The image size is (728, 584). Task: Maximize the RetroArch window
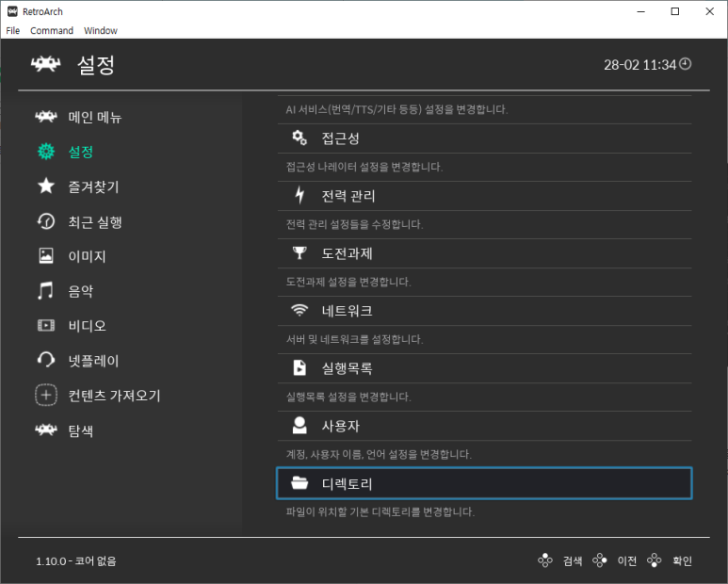point(675,11)
